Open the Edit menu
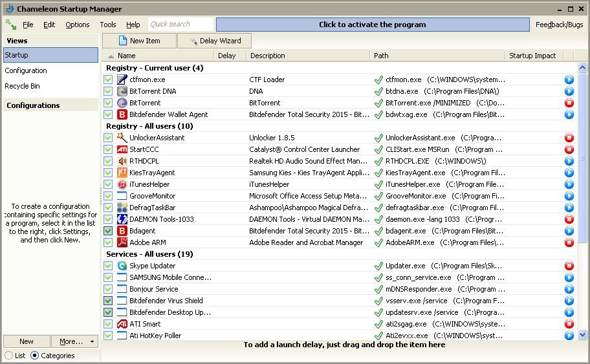Image resolution: width=590 pixels, height=364 pixels. [x=49, y=25]
